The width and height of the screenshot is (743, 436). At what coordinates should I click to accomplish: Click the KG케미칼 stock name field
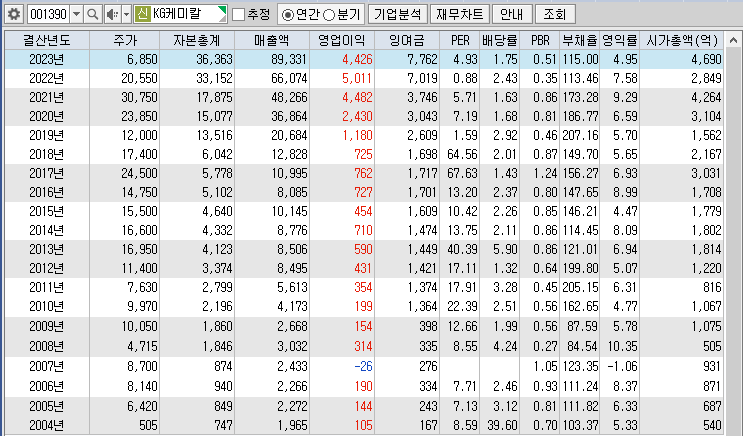tap(181, 14)
